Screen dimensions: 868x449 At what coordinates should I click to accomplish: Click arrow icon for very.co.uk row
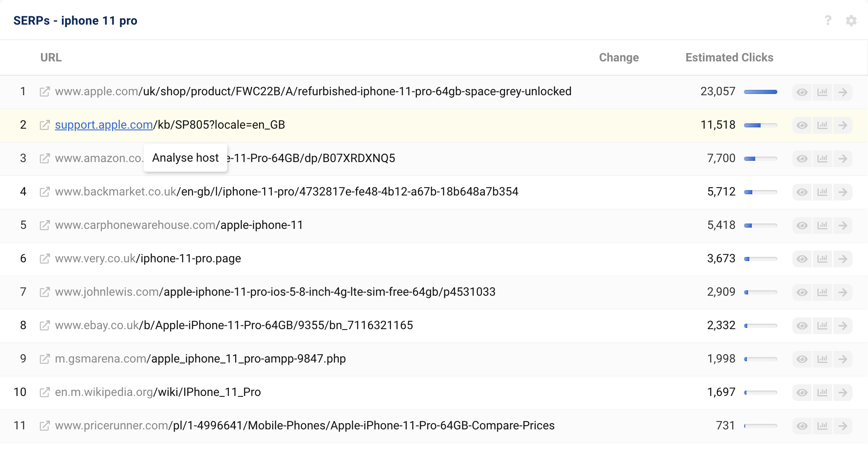[843, 259]
